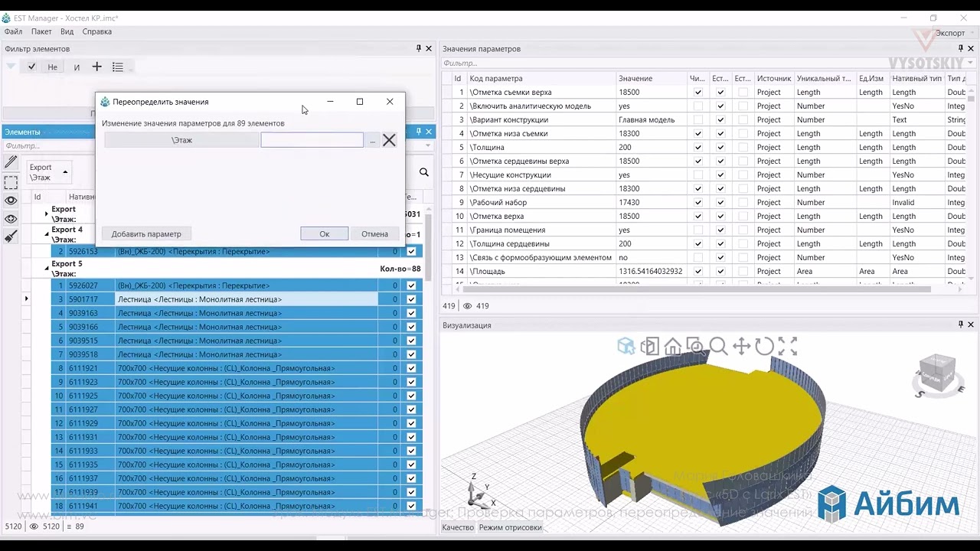
Task: Click the lower eye isolate icon in Elements sidebar
Action: pyautogui.click(x=11, y=220)
